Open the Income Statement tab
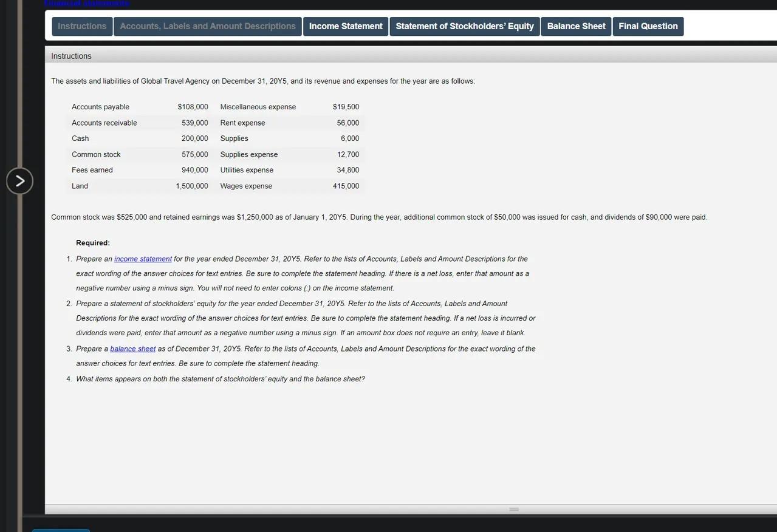The height and width of the screenshot is (532, 777). click(x=345, y=26)
